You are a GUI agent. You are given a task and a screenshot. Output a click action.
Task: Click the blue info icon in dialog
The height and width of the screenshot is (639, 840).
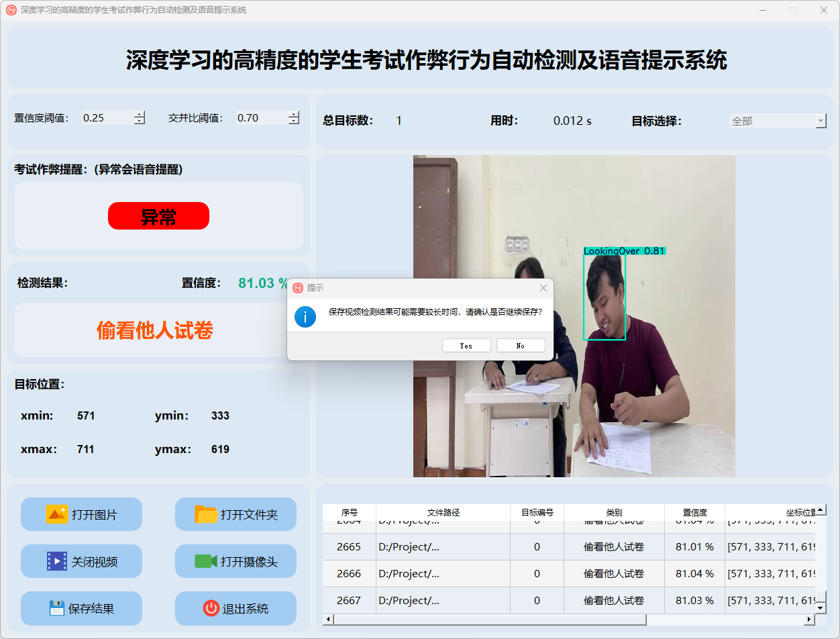(305, 316)
